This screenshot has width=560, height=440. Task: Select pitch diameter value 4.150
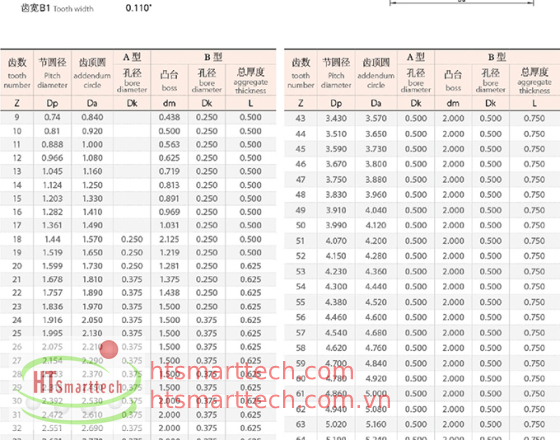(x=336, y=256)
